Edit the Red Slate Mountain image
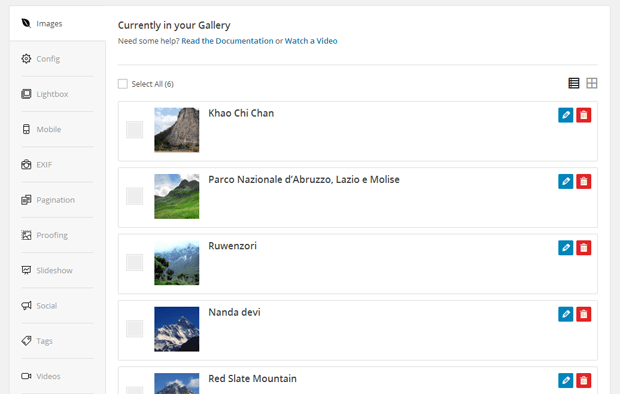This screenshot has width=620, height=394. tap(565, 381)
